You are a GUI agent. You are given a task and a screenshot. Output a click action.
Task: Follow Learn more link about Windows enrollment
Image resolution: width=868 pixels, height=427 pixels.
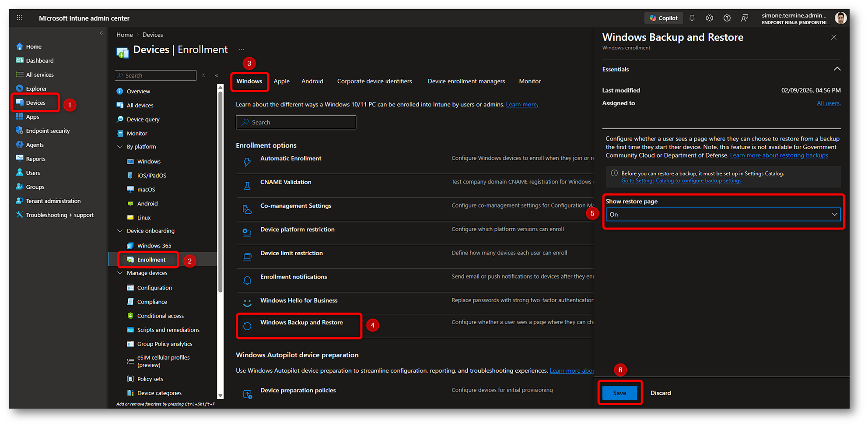pyautogui.click(x=521, y=104)
